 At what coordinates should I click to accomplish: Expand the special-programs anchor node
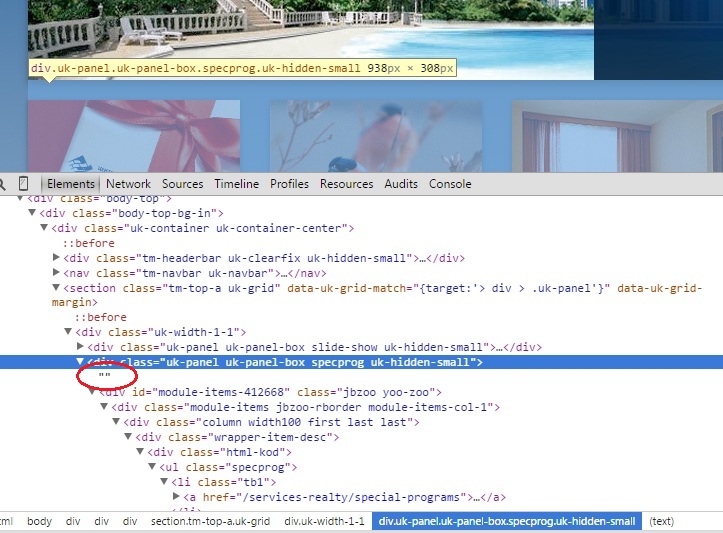176,497
